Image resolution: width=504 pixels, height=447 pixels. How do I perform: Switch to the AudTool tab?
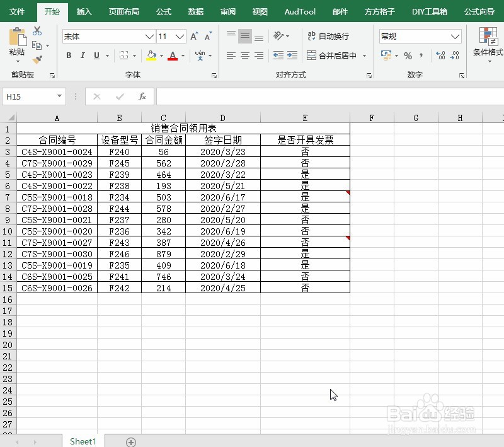(300, 12)
